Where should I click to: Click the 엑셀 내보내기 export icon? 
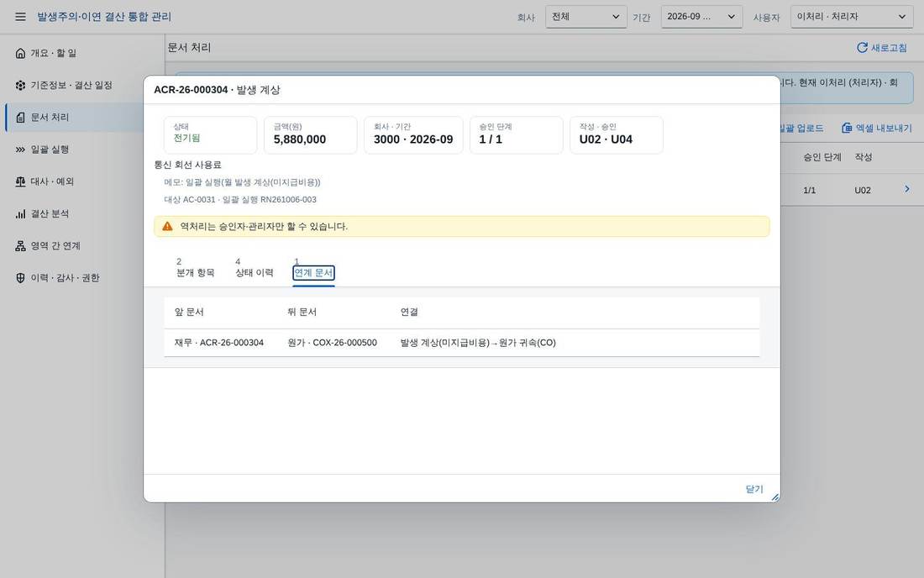tap(847, 128)
